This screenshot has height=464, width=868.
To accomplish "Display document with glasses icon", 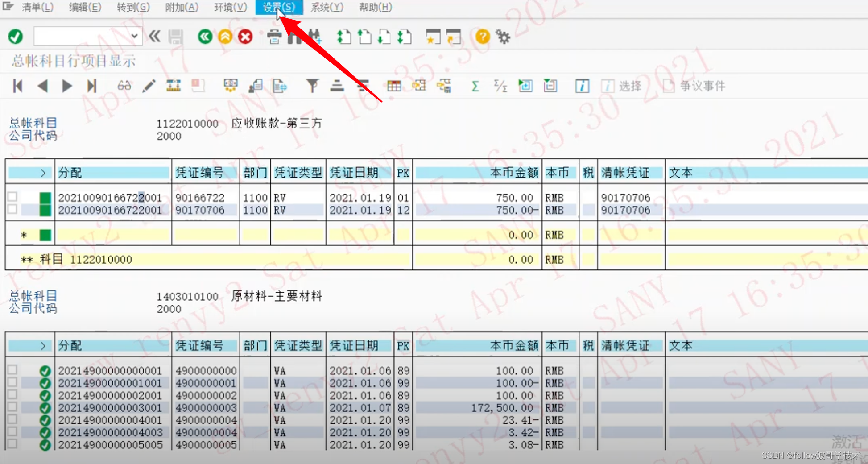I will coord(124,86).
